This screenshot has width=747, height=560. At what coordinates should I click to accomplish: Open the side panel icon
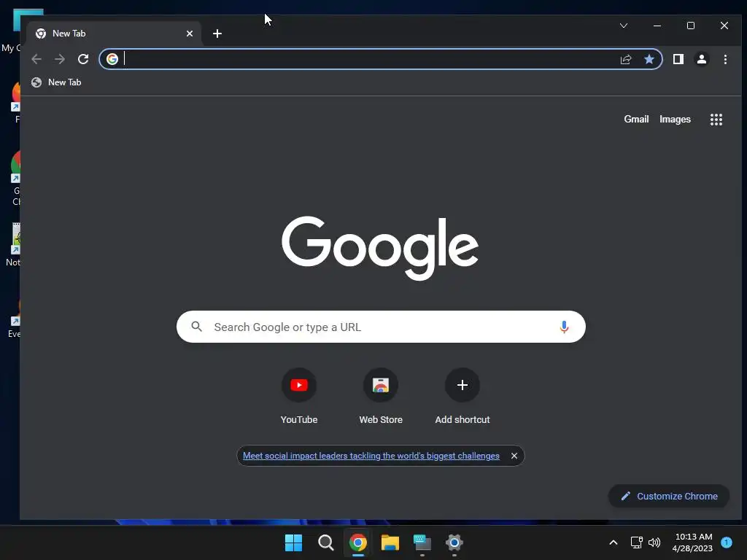[x=678, y=59]
